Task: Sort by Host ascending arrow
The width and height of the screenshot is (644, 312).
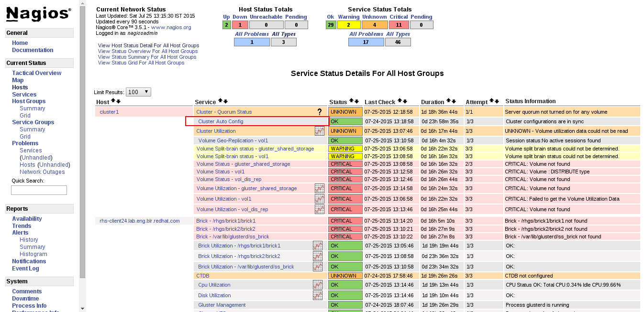Action: pyautogui.click(x=113, y=101)
